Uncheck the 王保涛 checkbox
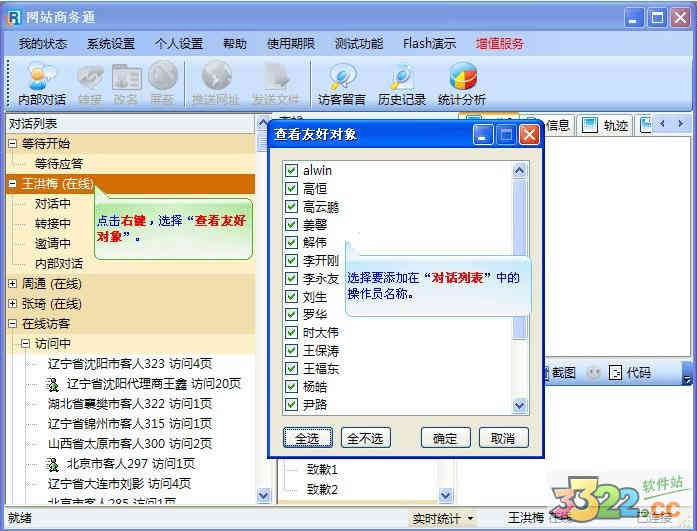Screen dimensions: 697x531 tap(292, 351)
